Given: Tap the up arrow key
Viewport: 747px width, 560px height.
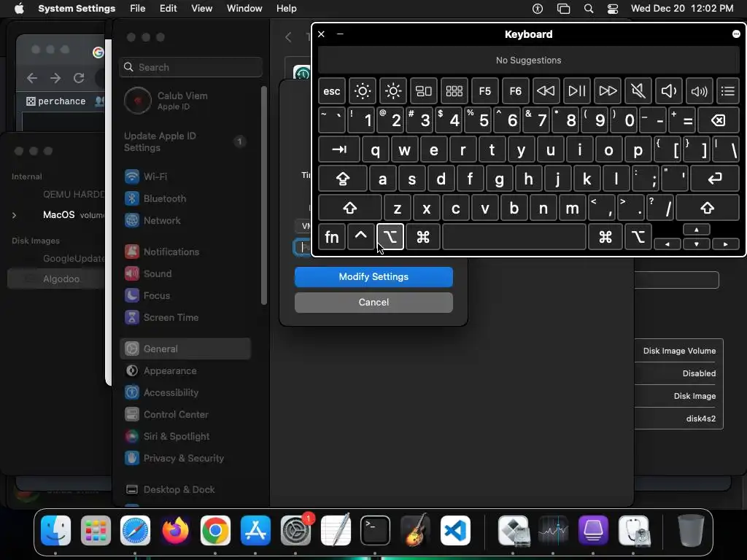Looking at the screenshot, I should coord(697,230).
